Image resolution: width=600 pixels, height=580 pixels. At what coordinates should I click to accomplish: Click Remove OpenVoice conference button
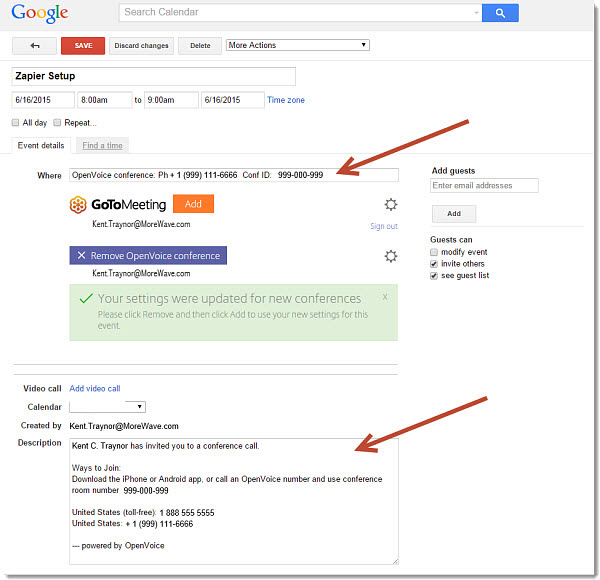click(148, 256)
